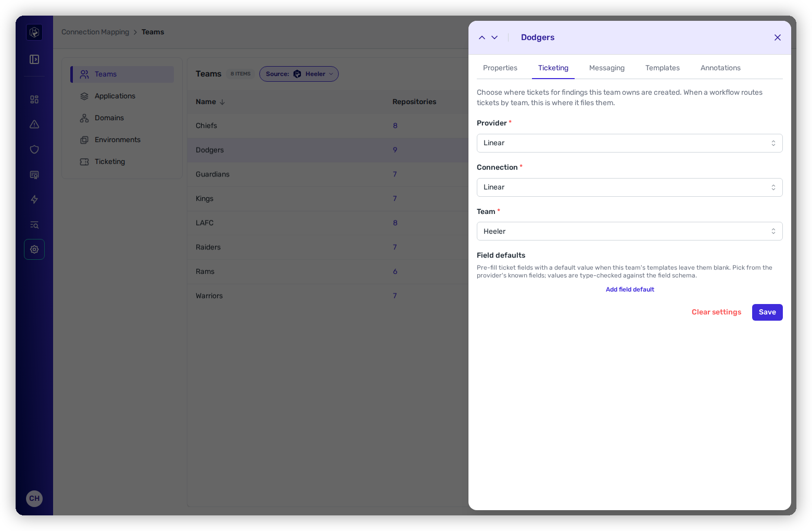Select Teams in the left navigation
Viewport: 812px width, 531px height.
(123, 74)
